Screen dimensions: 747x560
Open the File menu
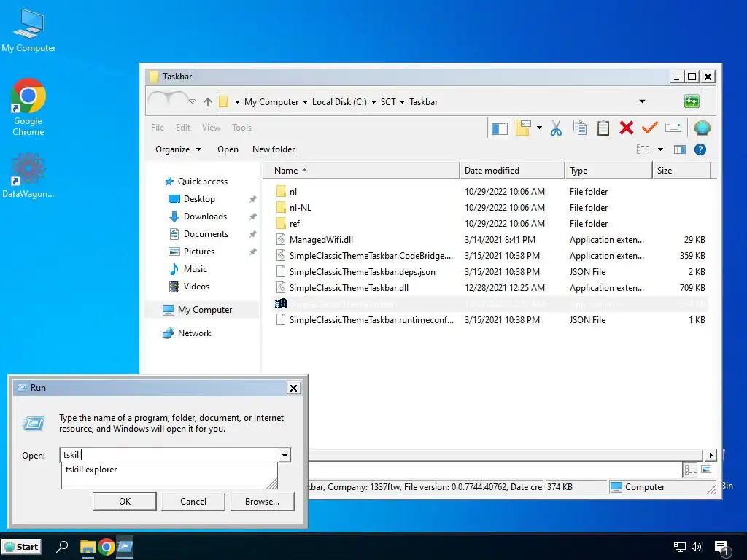[x=158, y=127]
